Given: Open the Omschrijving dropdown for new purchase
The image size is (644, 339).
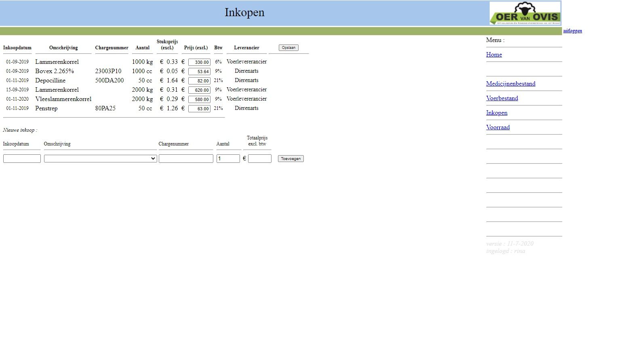Looking at the screenshot, I should (100, 159).
